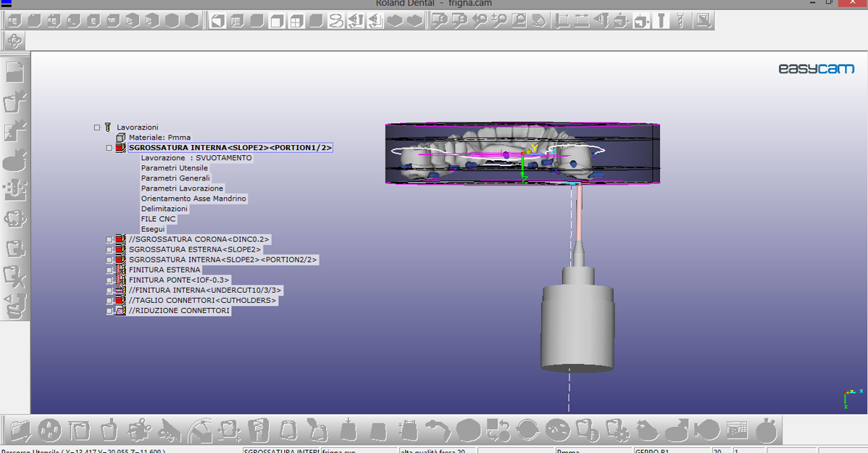The image size is (868, 453).
Task: Expand the FINITURA PONTE<IOF-0.3> node
Action: click(109, 280)
